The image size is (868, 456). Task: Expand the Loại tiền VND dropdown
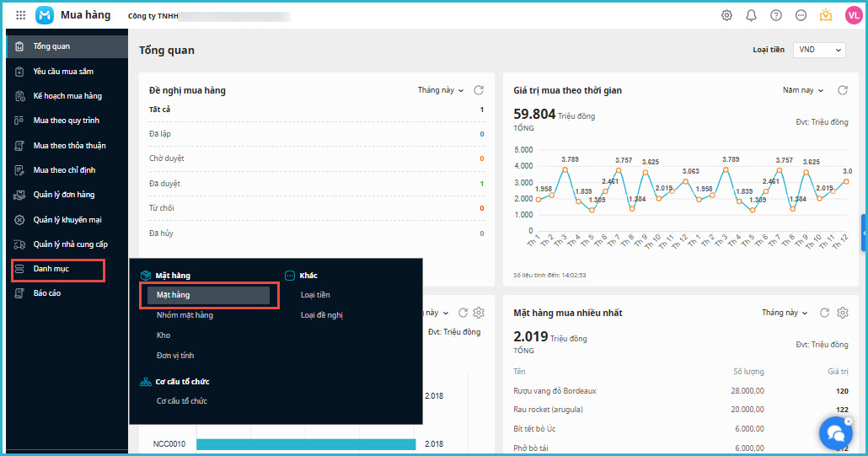point(819,50)
